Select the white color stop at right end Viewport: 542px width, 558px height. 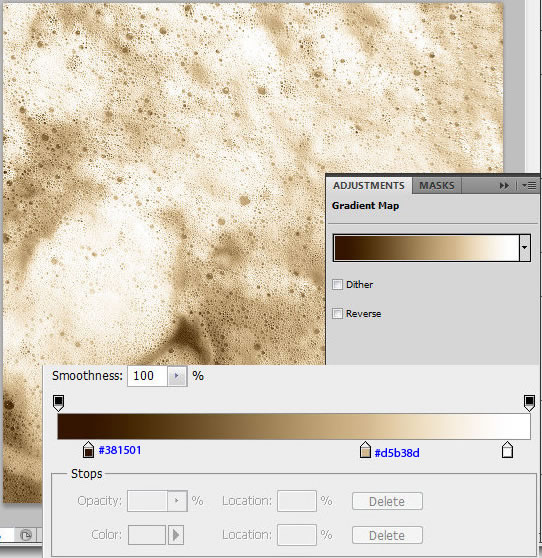point(507,450)
